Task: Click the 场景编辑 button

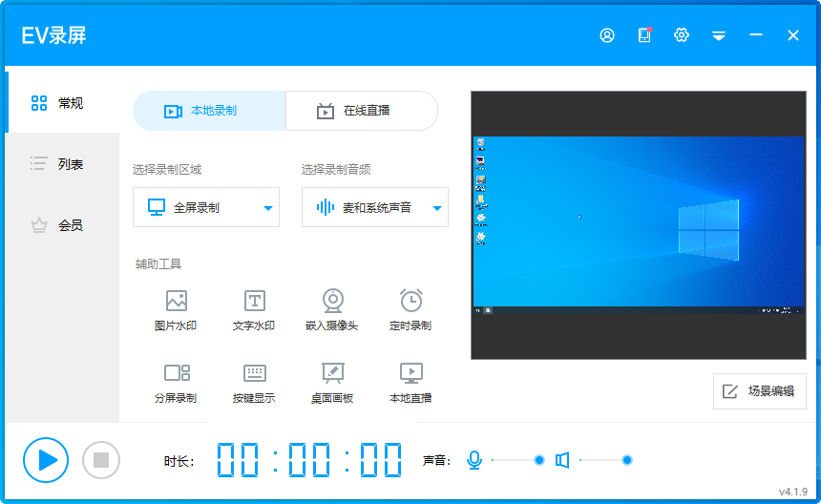Action: tap(759, 391)
